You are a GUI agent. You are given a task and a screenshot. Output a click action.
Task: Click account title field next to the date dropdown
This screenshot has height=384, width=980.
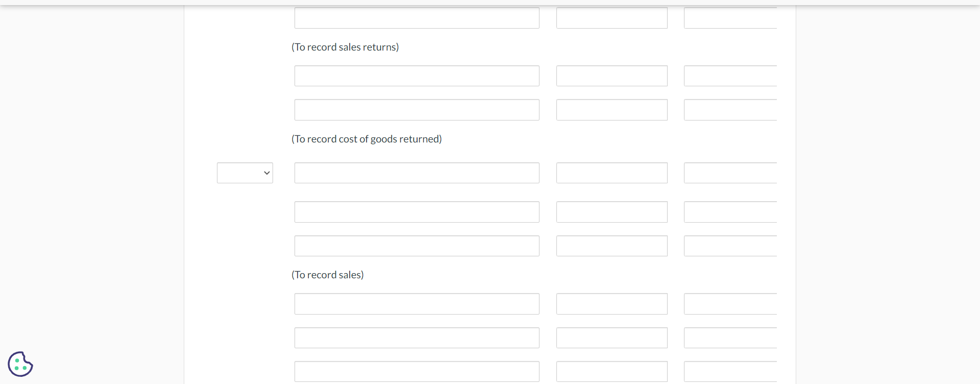click(416, 173)
